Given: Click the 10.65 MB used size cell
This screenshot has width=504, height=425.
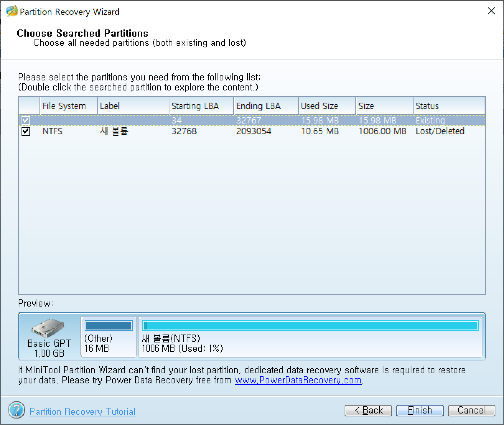Looking at the screenshot, I should click(320, 131).
